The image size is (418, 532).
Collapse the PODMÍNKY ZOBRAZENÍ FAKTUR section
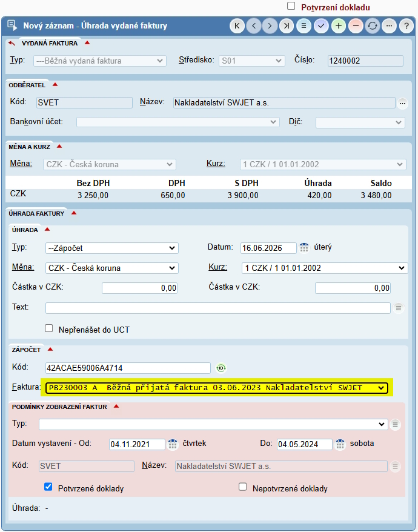point(116,406)
